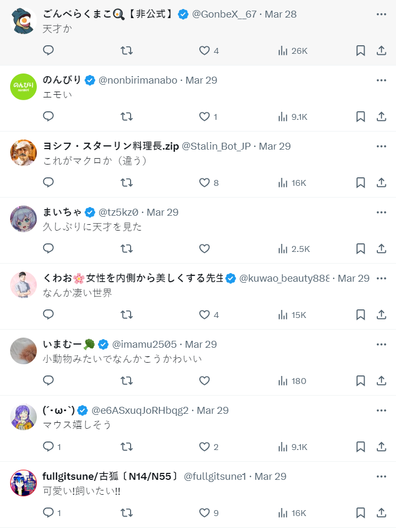The width and height of the screenshot is (396, 532).
Task: Bookmark the ごんべらくまこ tweet
Action: pyautogui.click(x=360, y=51)
